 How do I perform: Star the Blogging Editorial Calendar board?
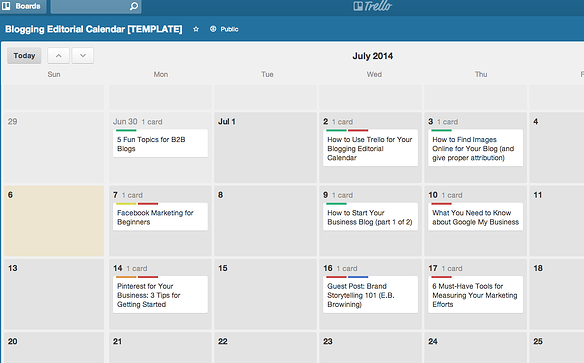[x=196, y=29]
